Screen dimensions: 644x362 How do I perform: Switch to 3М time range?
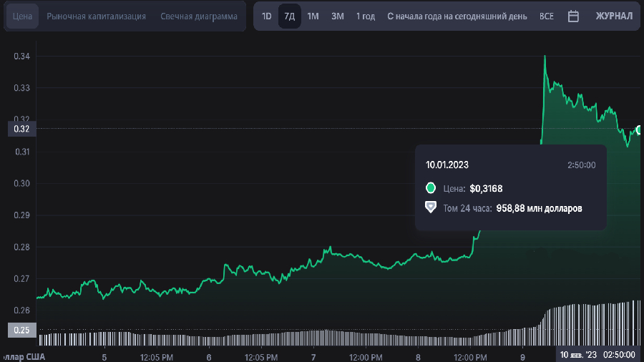(x=338, y=16)
